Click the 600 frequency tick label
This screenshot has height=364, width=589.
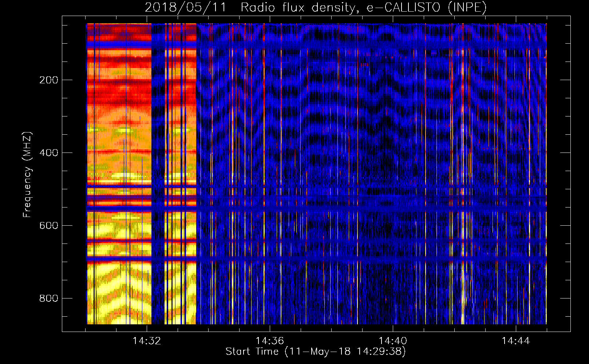pos(49,226)
